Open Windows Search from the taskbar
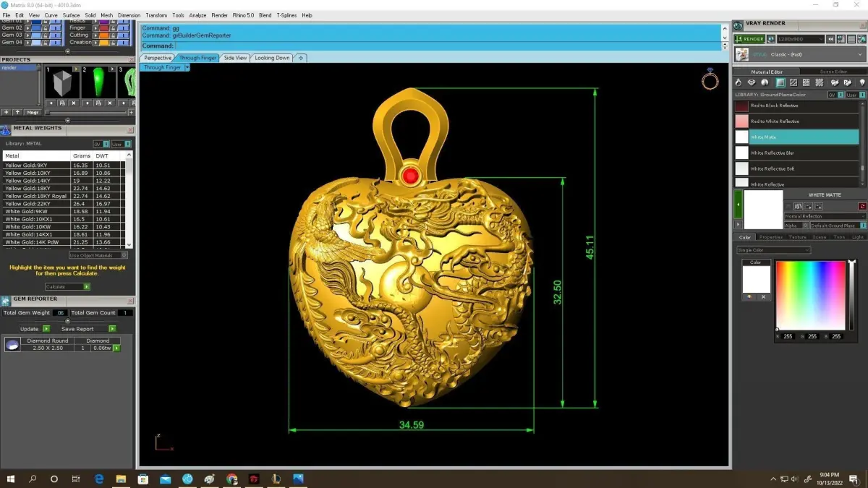The width and height of the screenshot is (868, 488). click(33, 479)
